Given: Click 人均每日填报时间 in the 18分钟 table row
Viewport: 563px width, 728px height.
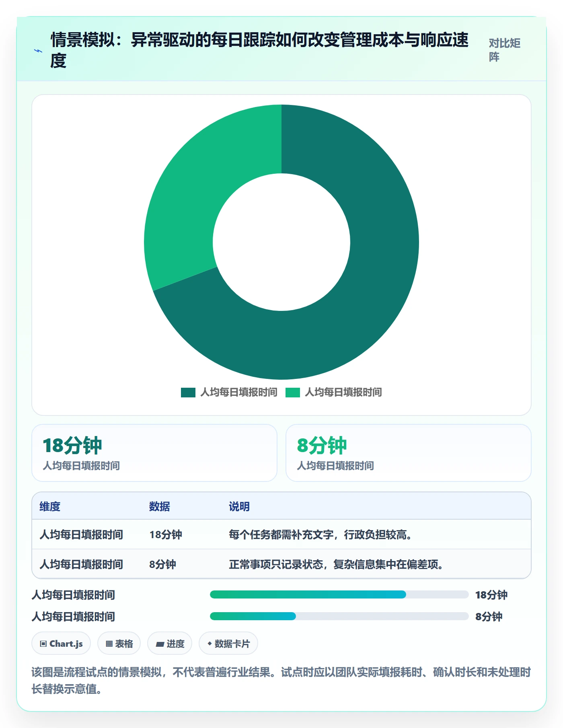Looking at the screenshot, I should 81,535.
